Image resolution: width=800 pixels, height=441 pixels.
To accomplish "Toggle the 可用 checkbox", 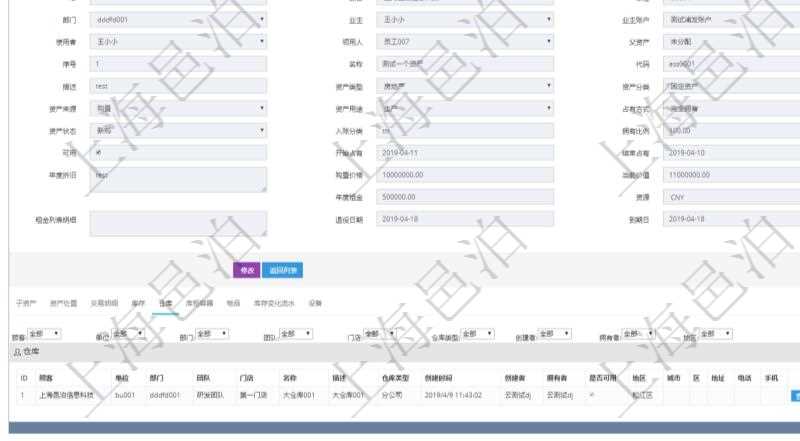I will click(97, 152).
